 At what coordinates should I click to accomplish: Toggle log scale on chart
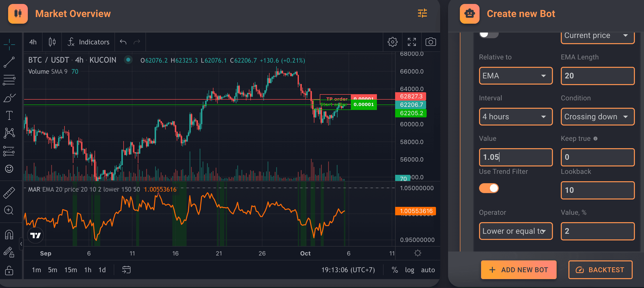click(x=409, y=270)
